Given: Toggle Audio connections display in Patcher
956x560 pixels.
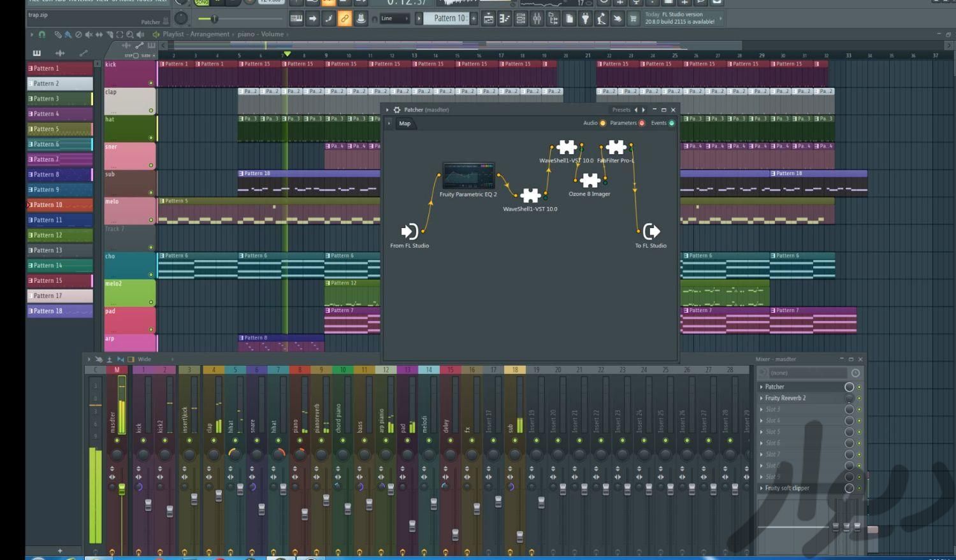Looking at the screenshot, I should pyautogui.click(x=603, y=123).
